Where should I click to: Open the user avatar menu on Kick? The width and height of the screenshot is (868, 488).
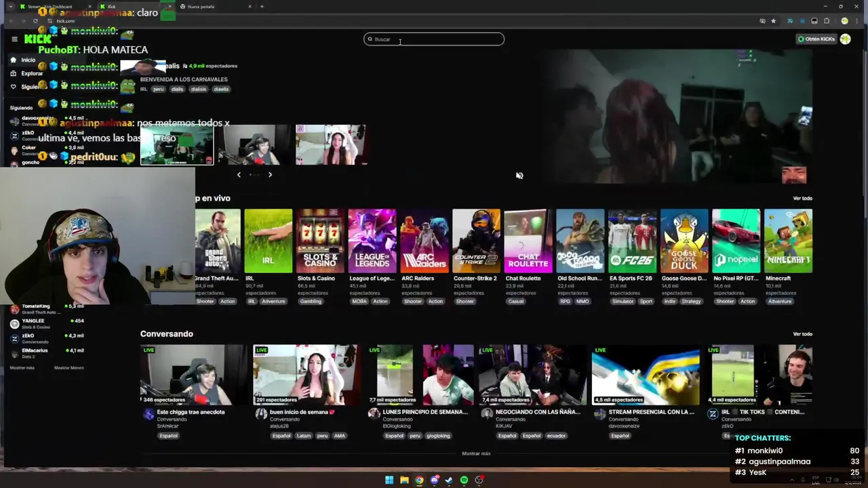[846, 39]
